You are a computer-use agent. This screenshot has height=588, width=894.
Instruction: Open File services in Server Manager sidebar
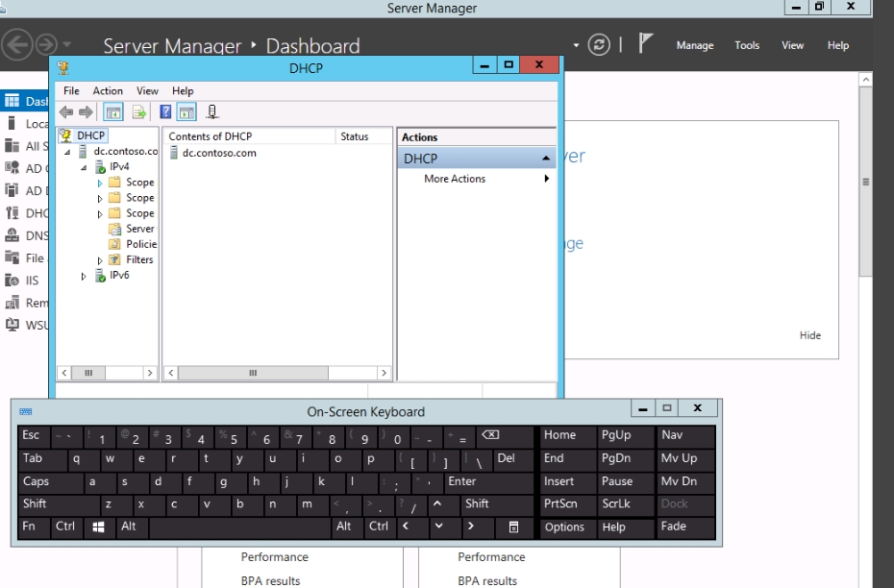26,258
